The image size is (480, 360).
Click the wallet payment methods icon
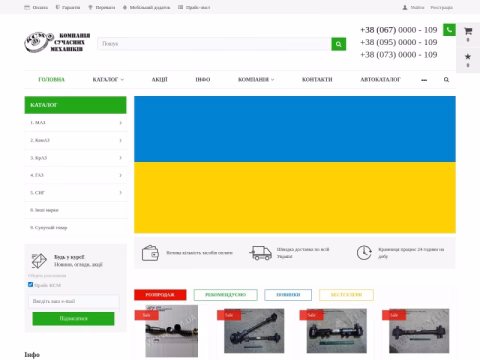point(150,253)
